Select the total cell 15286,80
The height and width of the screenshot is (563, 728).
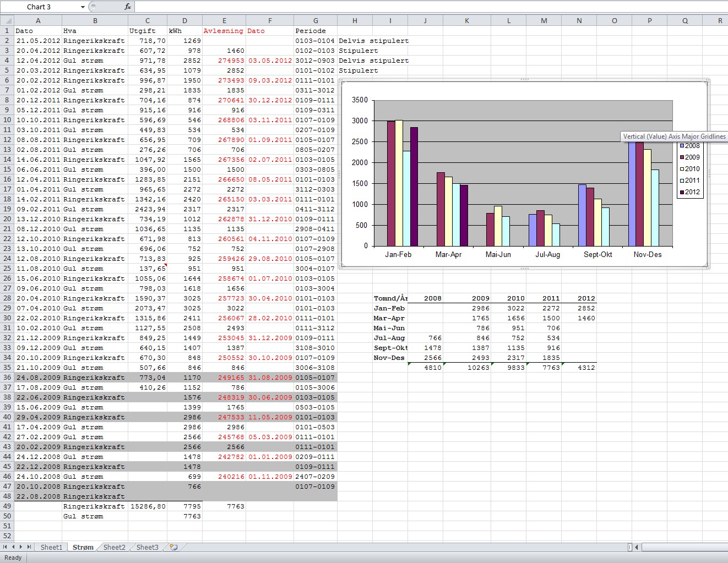(x=148, y=506)
